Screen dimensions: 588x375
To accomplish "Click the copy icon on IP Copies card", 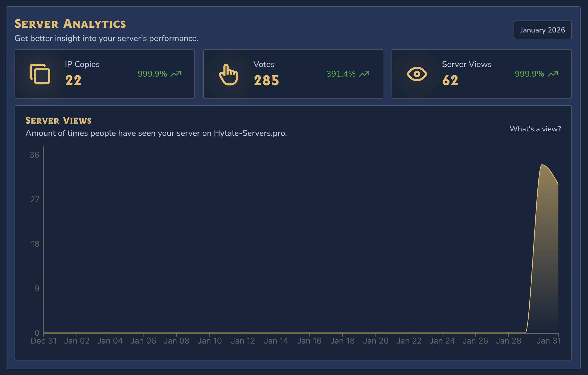I will point(40,74).
